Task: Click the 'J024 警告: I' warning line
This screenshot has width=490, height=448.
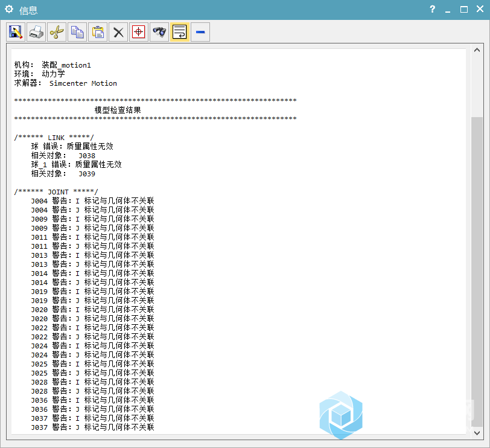Action: (92, 346)
